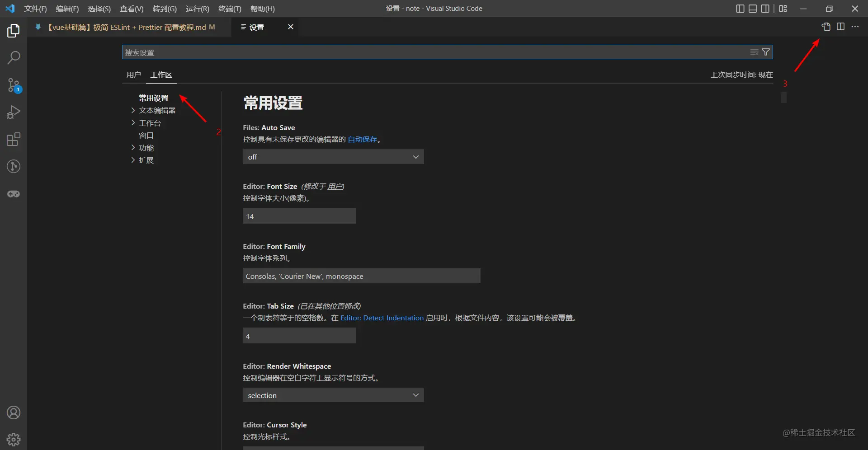Image resolution: width=868 pixels, height=450 pixels.
Task: Open the 转到(G) menu
Action: coord(165,9)
